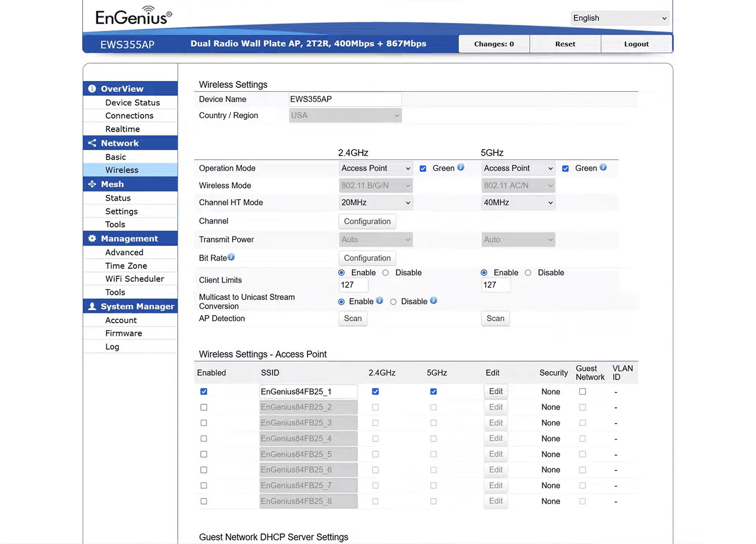Click info icon next to Multicast Enable
The width and height of the screenshot is (756, 544).
click(x=380, y=300)
